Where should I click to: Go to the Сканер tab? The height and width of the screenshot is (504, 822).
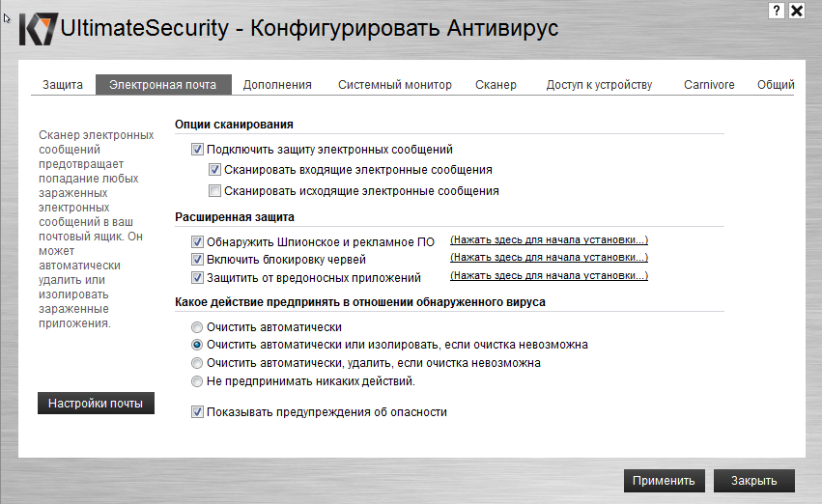click(x=496, y=85)
